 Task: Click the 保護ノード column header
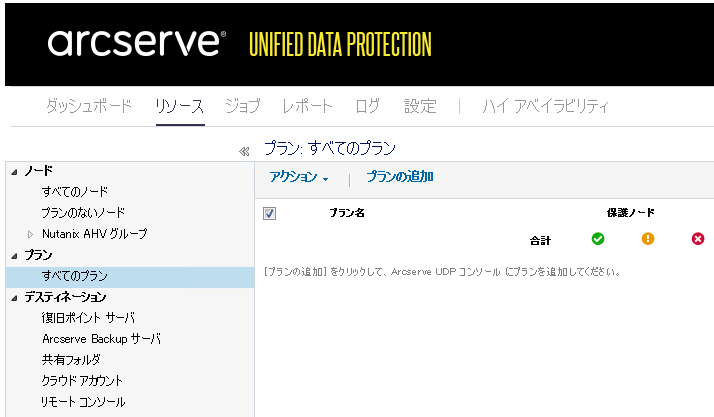pyautogui.click(x=631, y=213)
